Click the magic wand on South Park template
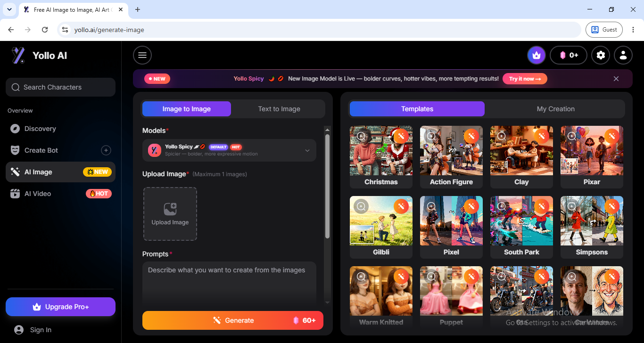This screenshot has width=644, height=343. [x=541, y=206]
